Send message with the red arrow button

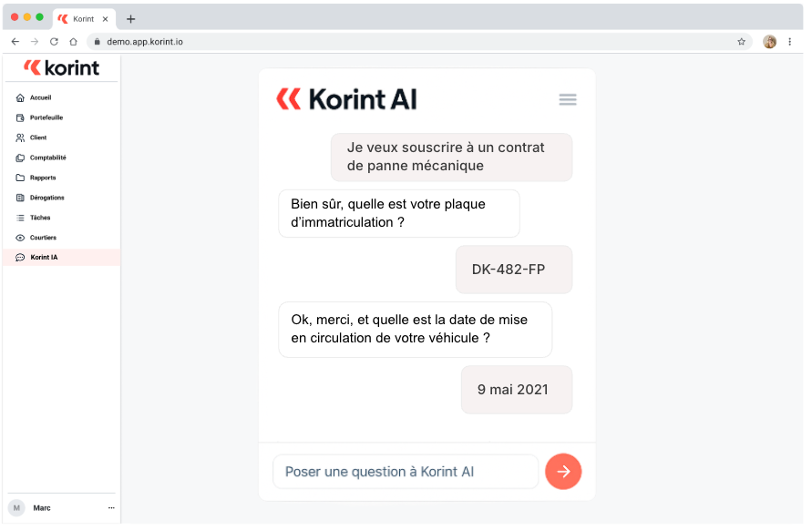(x=563, y=472)
